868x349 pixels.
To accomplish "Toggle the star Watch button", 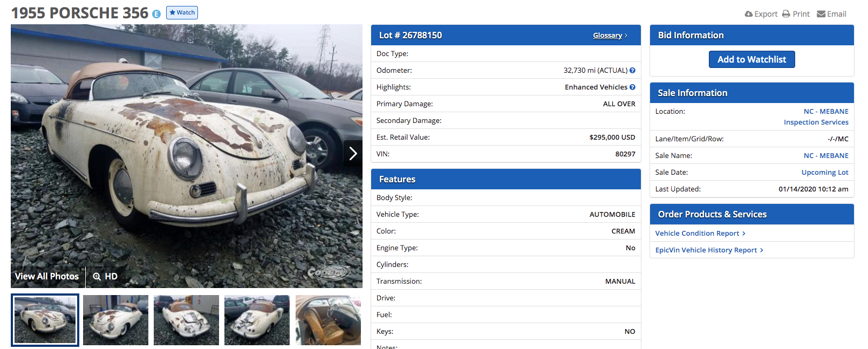I will tap(182, 12).
